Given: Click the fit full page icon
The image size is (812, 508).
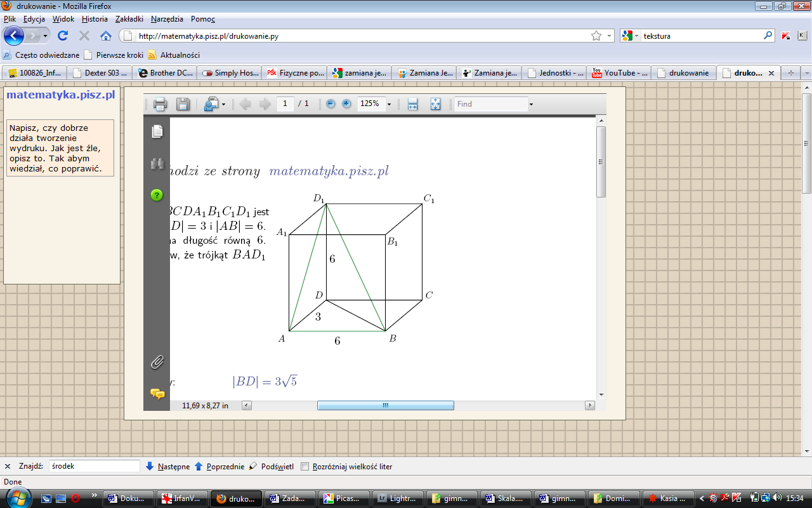Looking at the screenshot, I should (x=435, y=104).
